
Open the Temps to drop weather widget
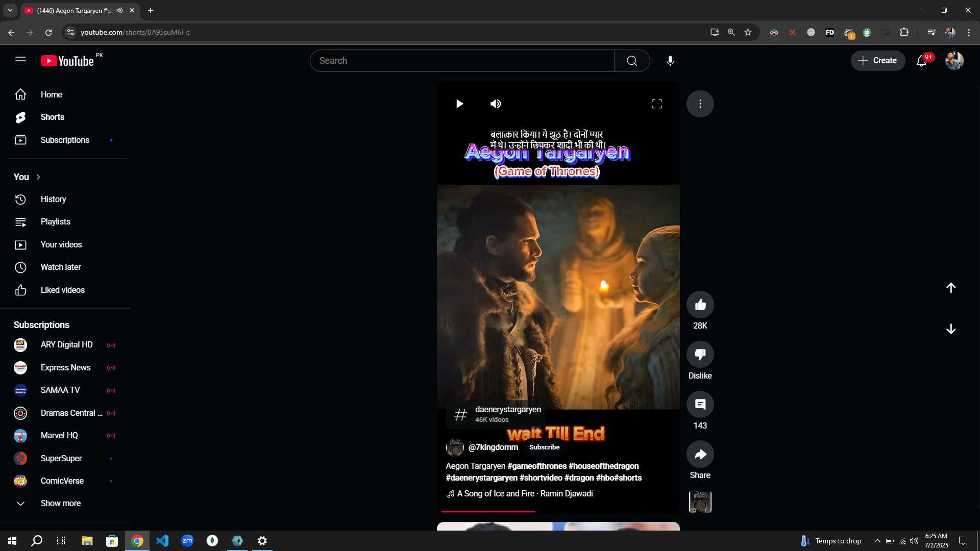click(x=830, y=541)
